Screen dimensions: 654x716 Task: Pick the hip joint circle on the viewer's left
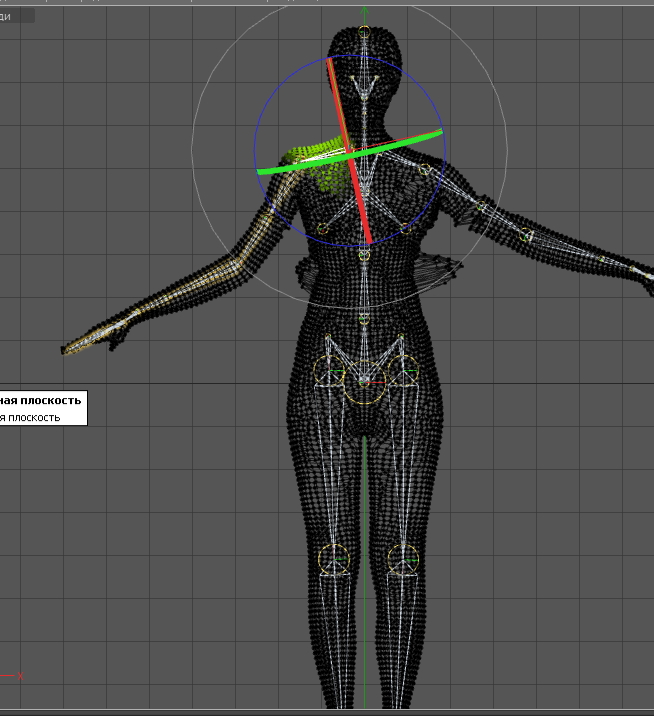[330, 372]
